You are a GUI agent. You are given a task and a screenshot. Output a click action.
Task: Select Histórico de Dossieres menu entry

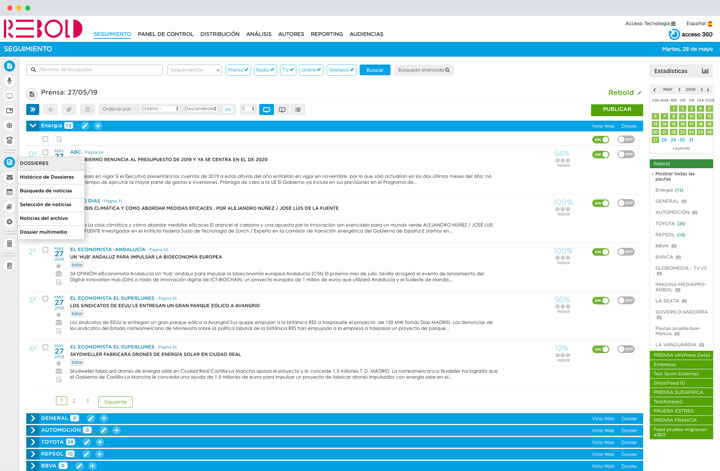[51, 177]
